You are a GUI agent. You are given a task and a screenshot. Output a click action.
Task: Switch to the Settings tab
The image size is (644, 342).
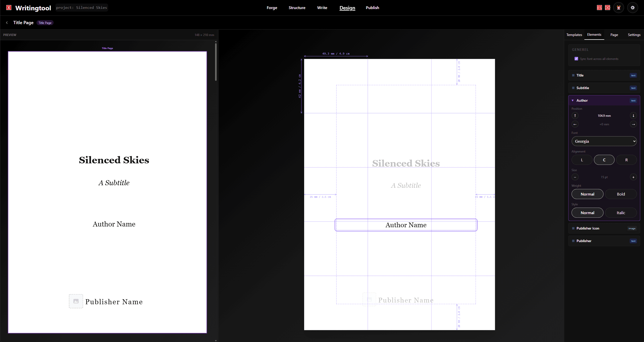pos(634,35)
